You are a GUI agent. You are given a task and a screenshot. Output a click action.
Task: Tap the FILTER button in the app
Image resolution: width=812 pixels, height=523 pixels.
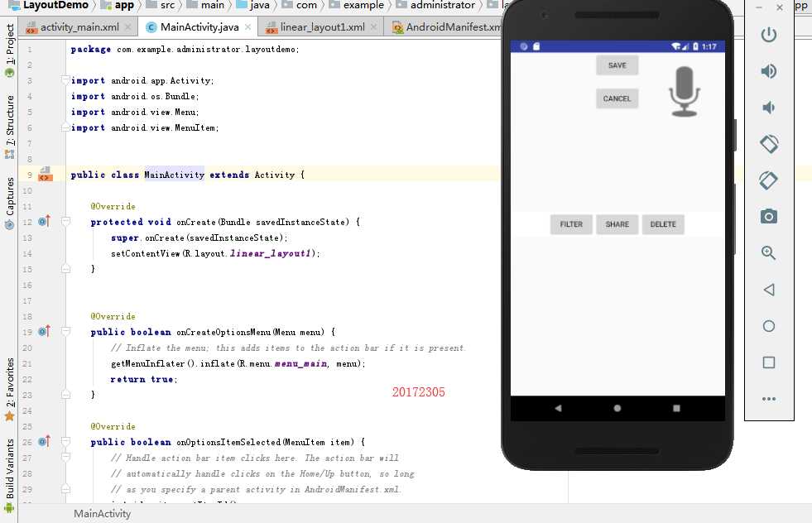click(x=571, y=224)
